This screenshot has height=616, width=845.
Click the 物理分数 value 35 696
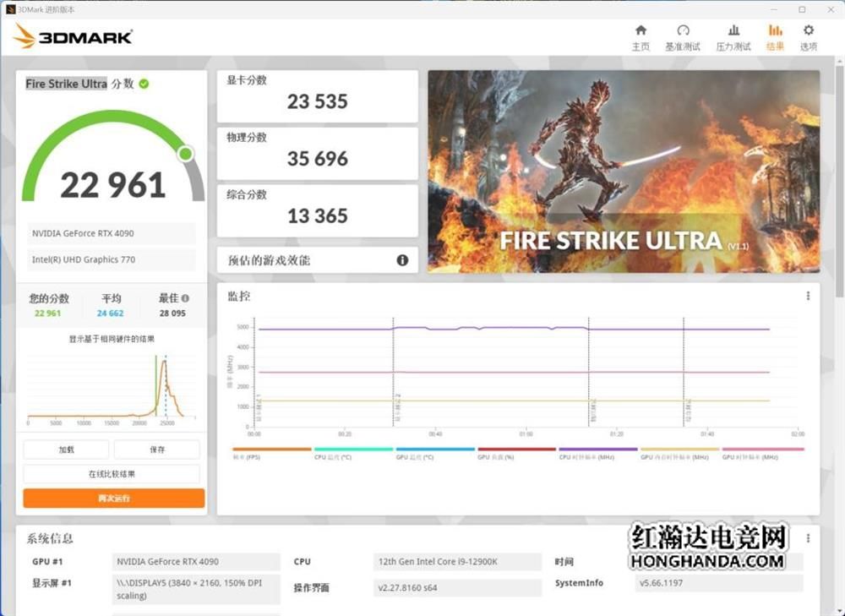(318, 159)
